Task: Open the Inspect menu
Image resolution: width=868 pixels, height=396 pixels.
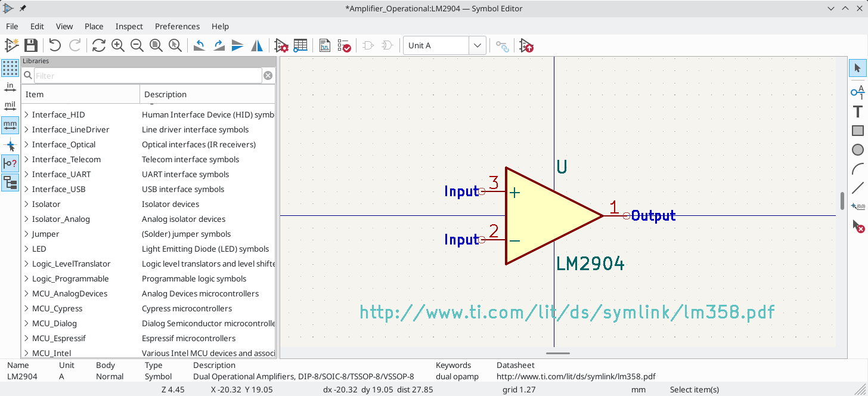Action: [129, 26]
